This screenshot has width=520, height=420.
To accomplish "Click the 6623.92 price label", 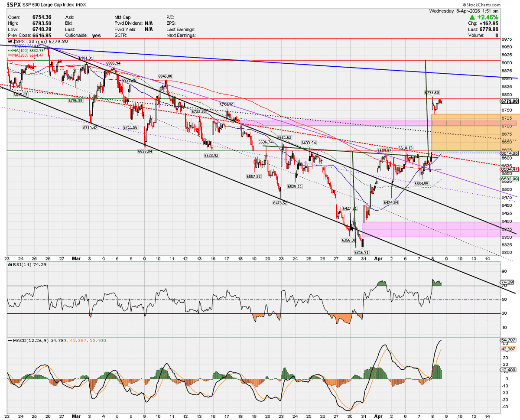I will (211, 155).
